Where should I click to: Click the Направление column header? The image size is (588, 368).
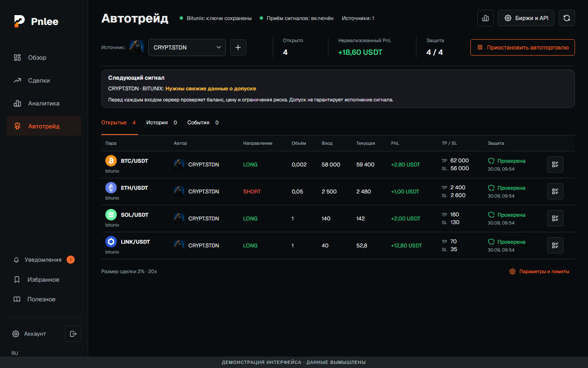click(x=258, y=143)
